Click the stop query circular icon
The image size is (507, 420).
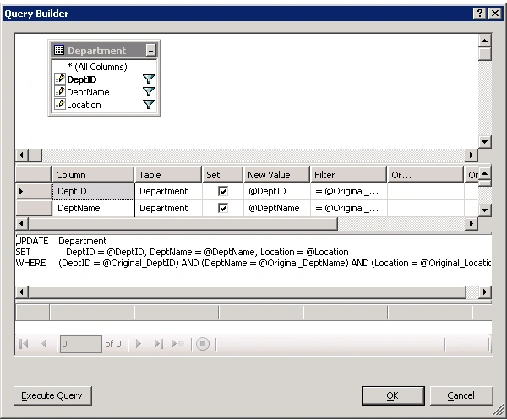click(203, 344)
